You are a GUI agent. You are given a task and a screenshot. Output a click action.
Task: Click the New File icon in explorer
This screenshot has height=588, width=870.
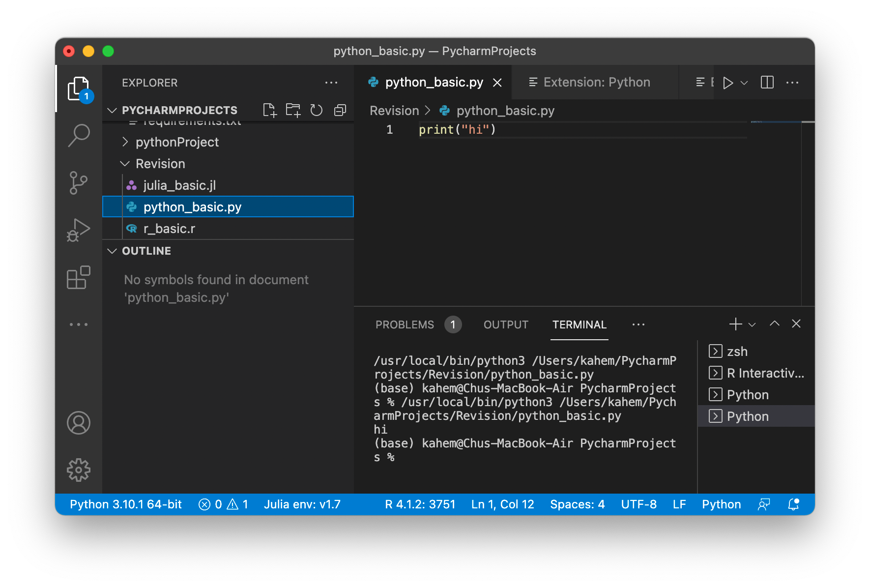point(269,110)
